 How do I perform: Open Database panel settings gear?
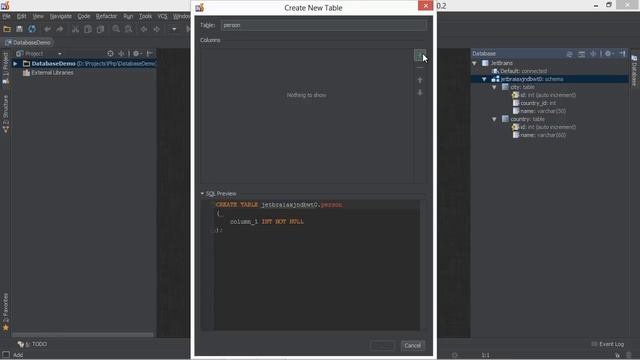pos(609,53)
